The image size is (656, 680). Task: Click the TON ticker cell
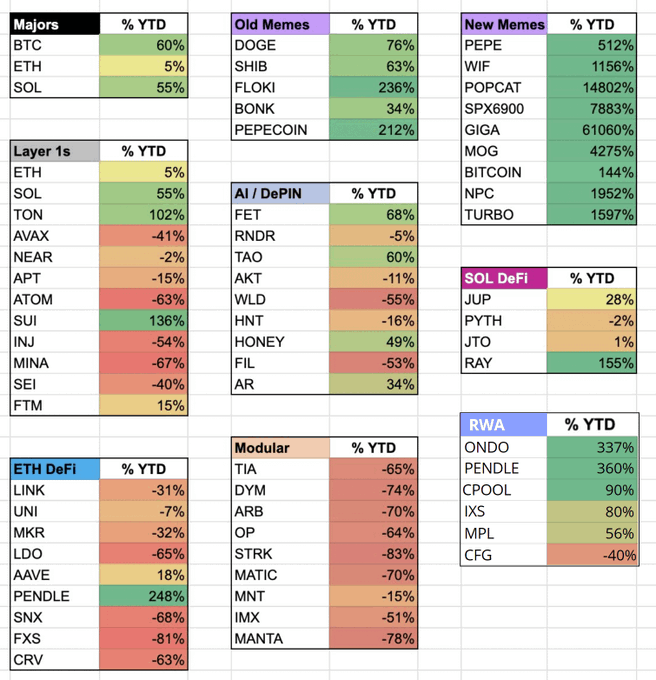click(55, 215)
